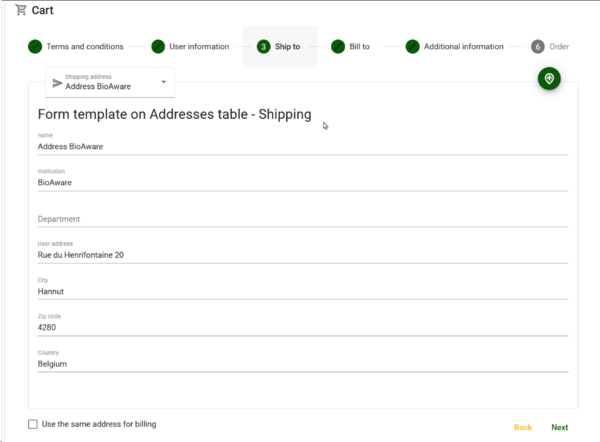Click the Bill to step checkmark icon
This screenshot has height=442, width=600.
coord(338,46)
